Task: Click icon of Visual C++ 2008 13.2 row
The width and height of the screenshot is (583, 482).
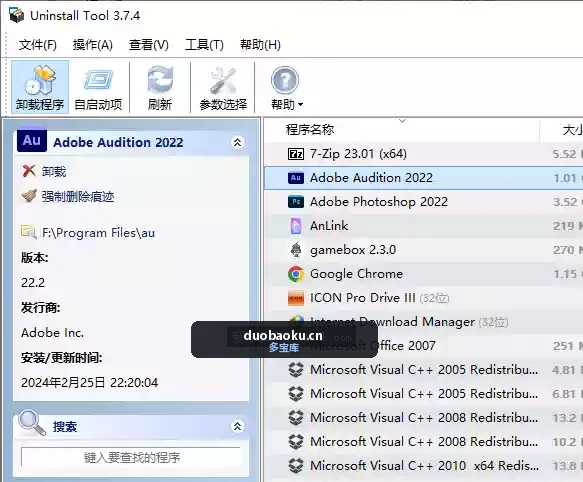Action: point(296,418)
